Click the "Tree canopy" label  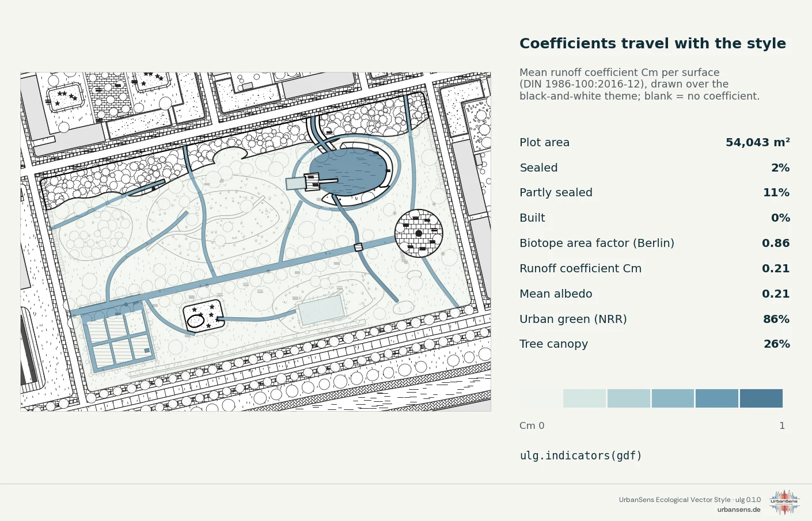click(553, 344)
